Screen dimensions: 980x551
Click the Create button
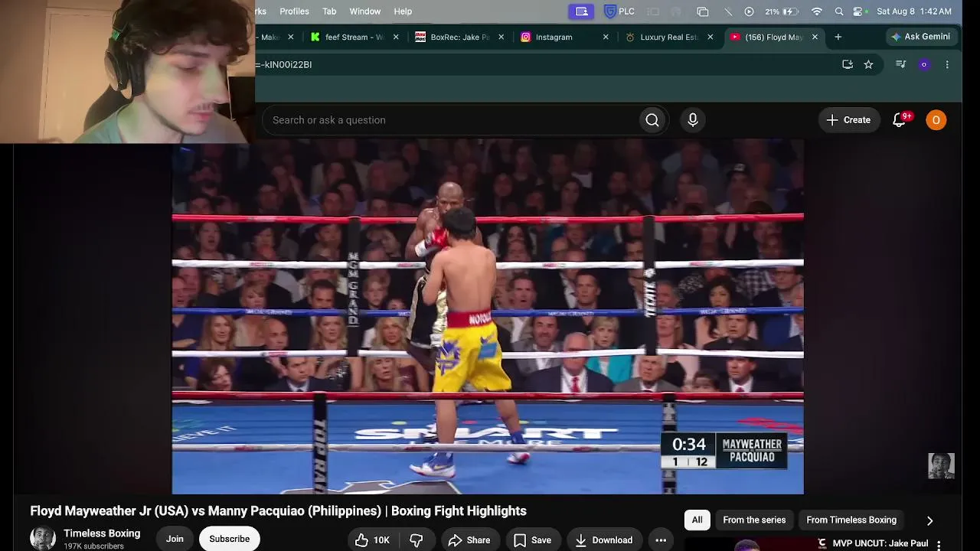pyautogui.click(x=849, y=120)
